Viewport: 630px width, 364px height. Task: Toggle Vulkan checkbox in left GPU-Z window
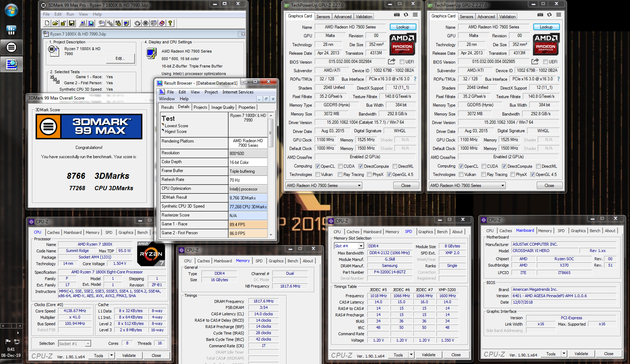tap(317, 175)
